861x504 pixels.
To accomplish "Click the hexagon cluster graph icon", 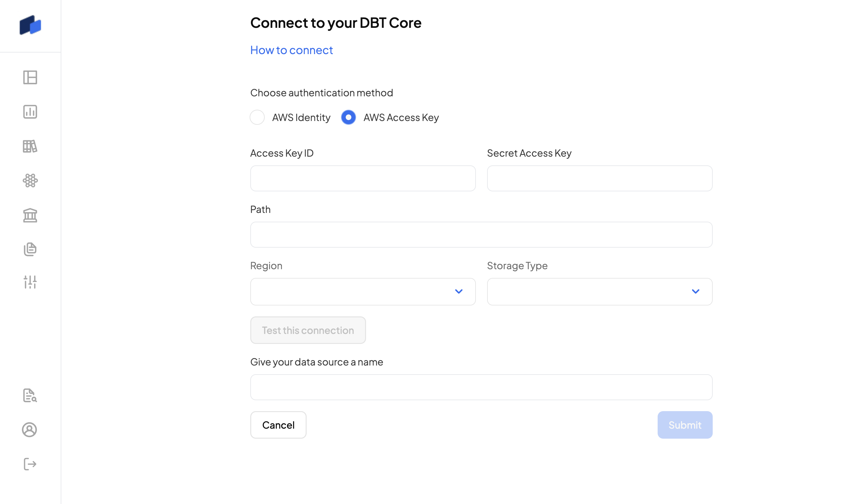I will point(30,181).
